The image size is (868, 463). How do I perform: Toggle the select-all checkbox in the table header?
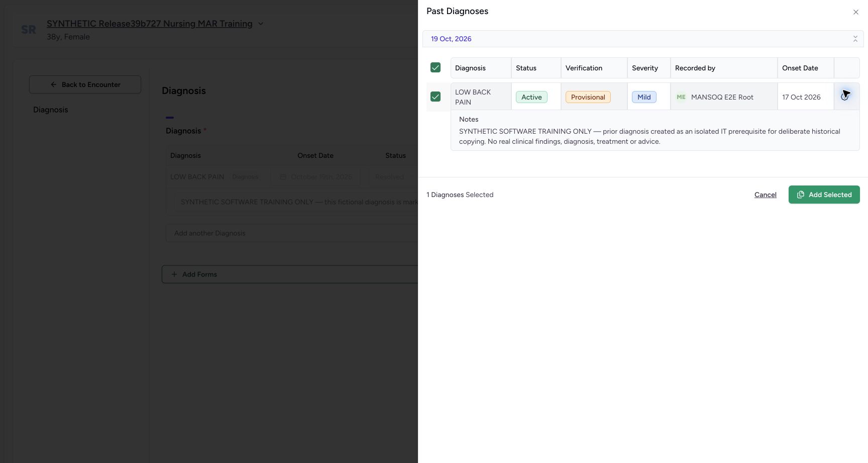tap(436, 67)
